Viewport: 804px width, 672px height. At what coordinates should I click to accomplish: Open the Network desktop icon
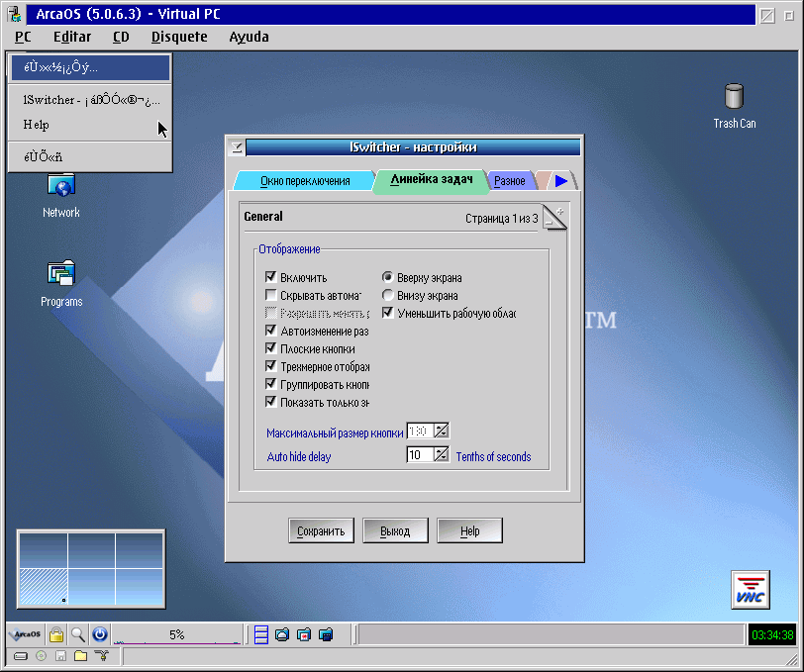61,187
